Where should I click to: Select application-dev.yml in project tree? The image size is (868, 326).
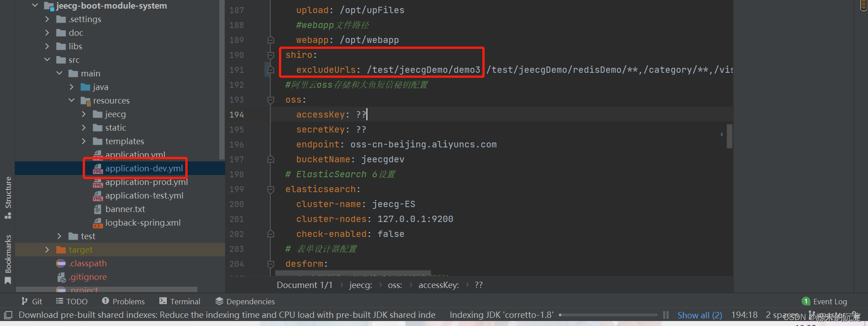tap(144, 168)
